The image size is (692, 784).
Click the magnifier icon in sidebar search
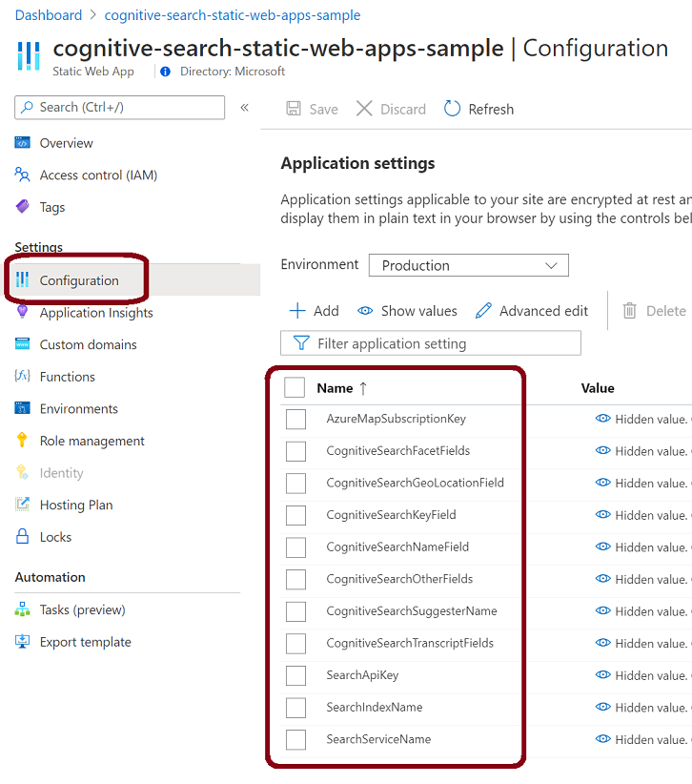[x=28, y=107]
